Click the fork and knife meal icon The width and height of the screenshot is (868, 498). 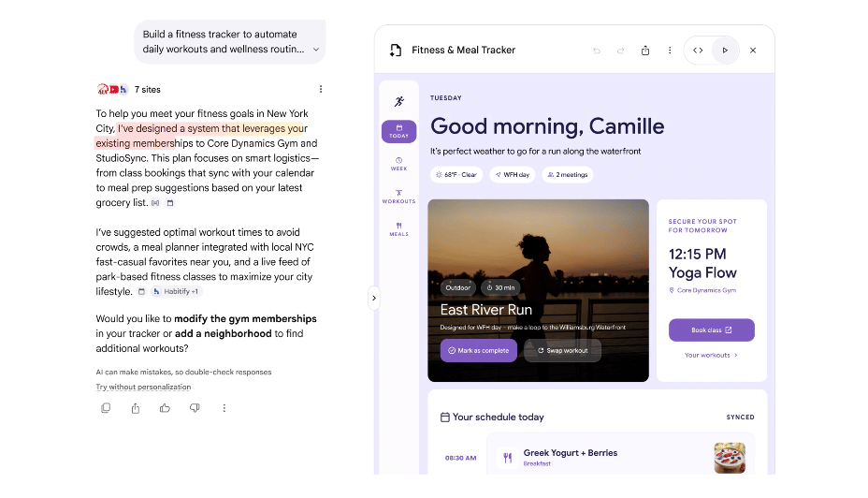click(x=507, y=458)
